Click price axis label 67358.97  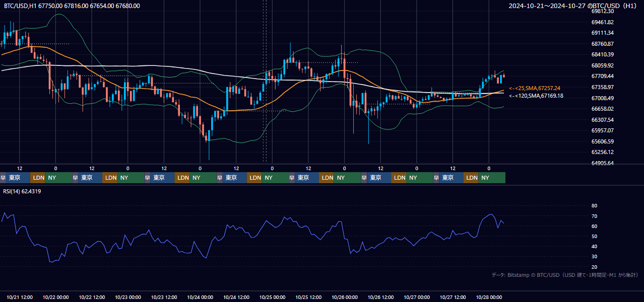click(x=602, y=87)
